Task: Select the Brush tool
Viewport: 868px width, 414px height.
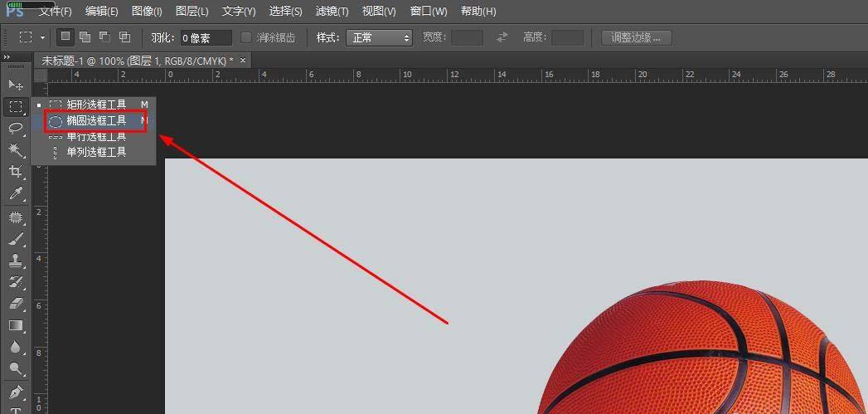Action: [16, 239]
